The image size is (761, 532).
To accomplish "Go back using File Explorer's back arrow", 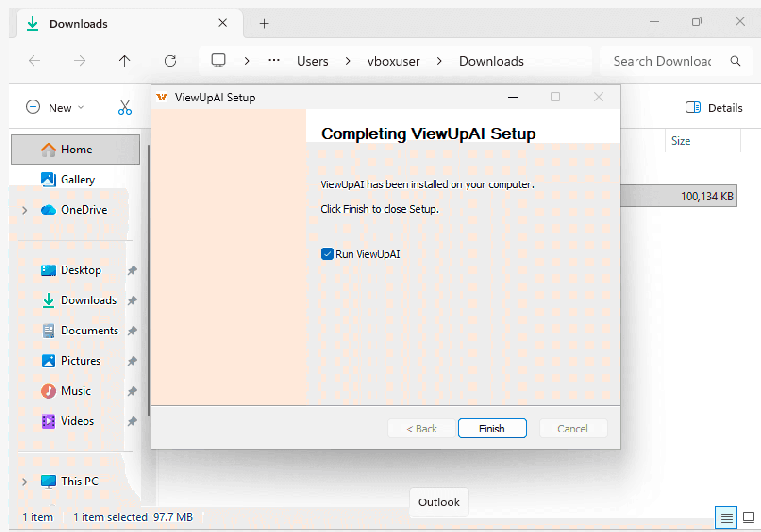I will (34, 61).
